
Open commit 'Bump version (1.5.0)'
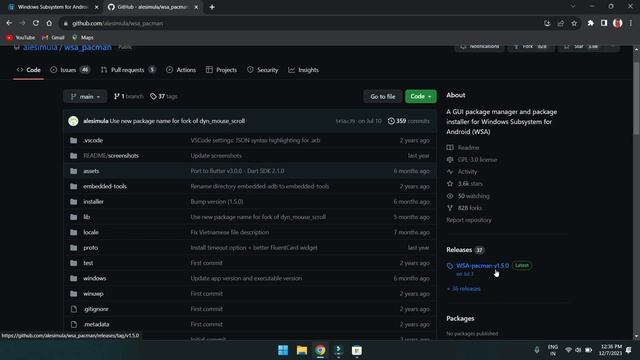(217, 202)
